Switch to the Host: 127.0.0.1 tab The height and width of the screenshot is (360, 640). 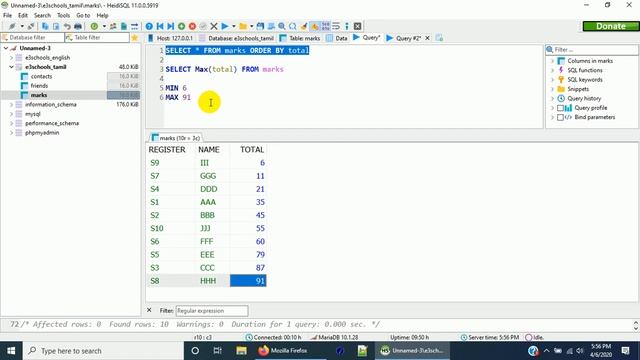(170, 38)
